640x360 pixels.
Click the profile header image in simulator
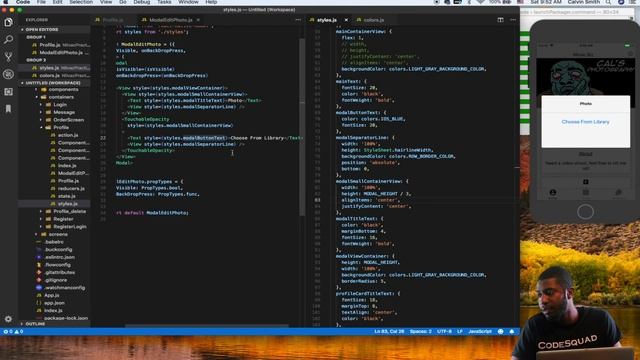click(x=585, y=77)
